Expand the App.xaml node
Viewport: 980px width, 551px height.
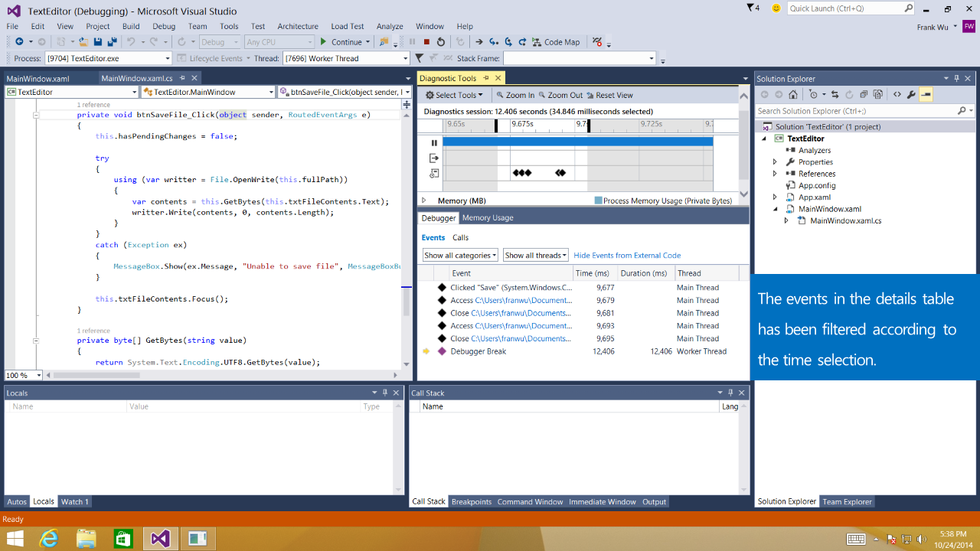pyautogui.click(x=775, y=197)
